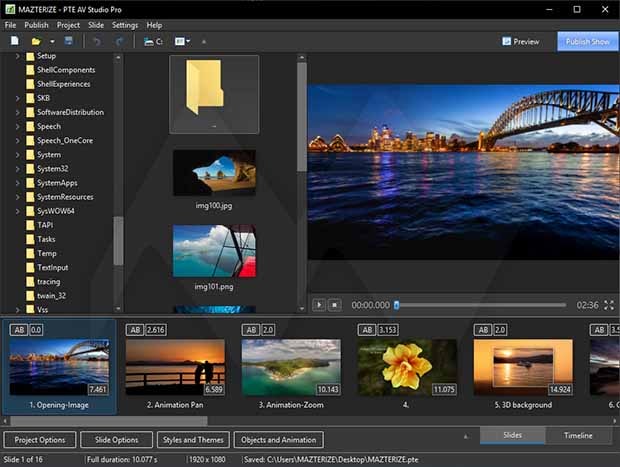This screenshot has height=467, width=620.
Task: Select the ShellExperiences folder
Action: click(58, 84)
